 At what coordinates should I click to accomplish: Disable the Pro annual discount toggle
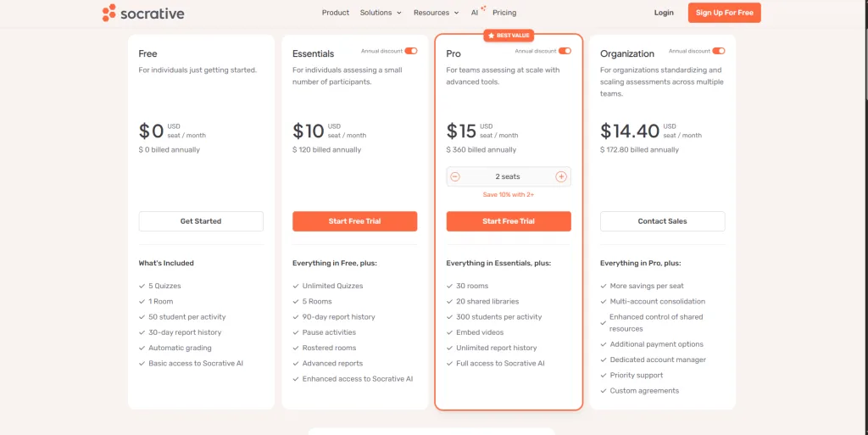pos(565,51)
